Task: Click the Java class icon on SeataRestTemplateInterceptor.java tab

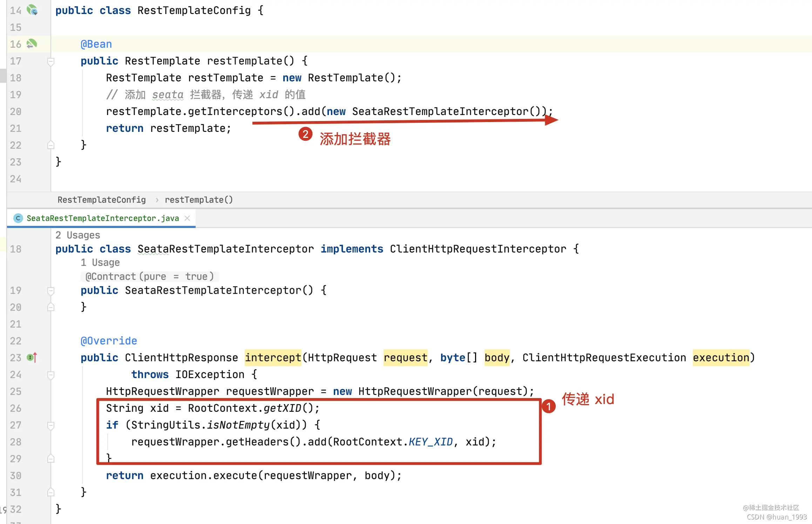Action: (x=18, y=218)
